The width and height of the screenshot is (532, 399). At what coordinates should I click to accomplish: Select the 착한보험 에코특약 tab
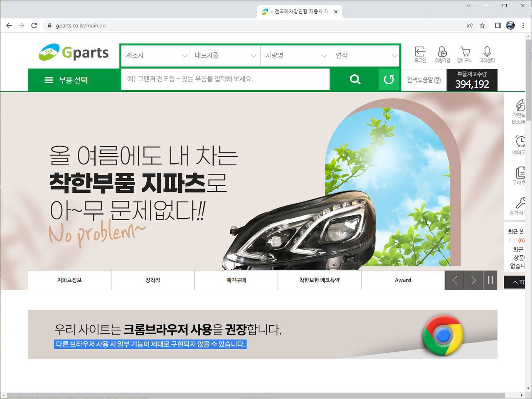point(320,280)
